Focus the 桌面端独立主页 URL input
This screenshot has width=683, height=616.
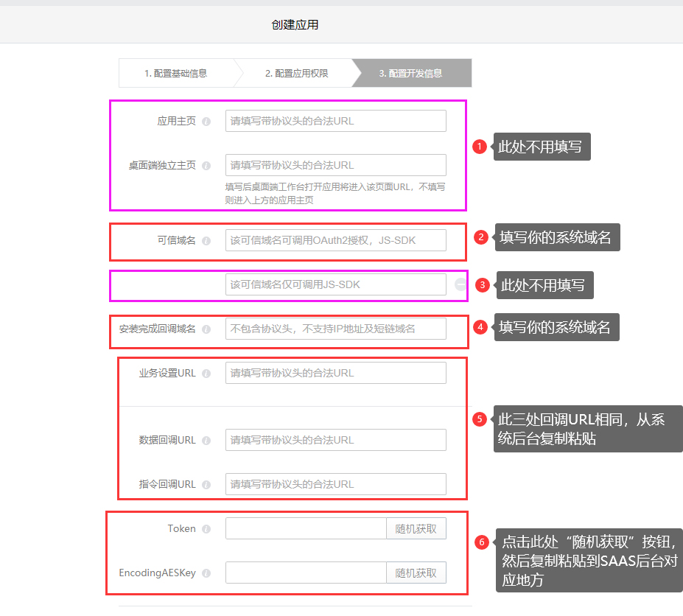[x=336, y=165]
